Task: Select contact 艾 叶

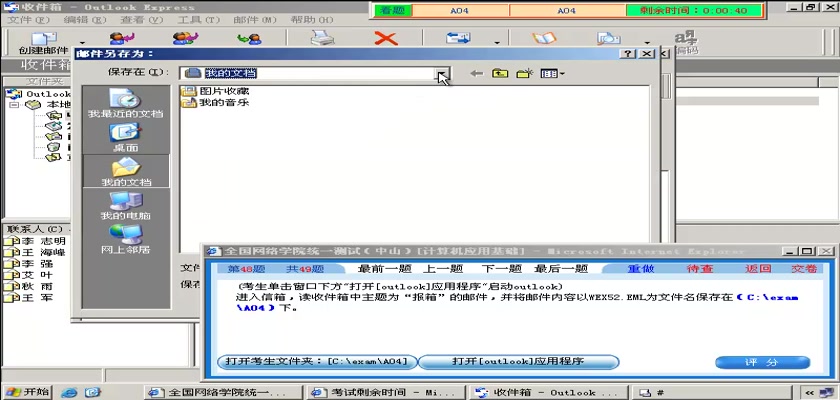Action: [29, 275]
